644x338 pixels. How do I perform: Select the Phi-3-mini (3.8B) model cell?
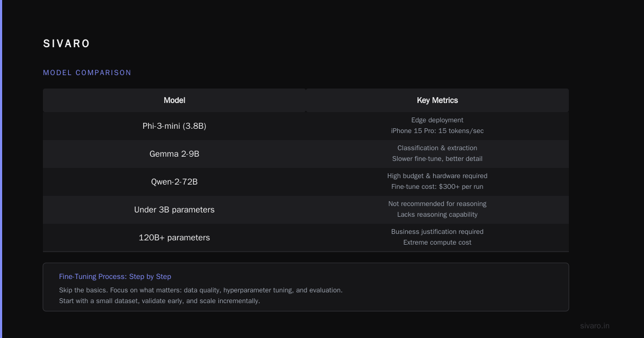174,126
